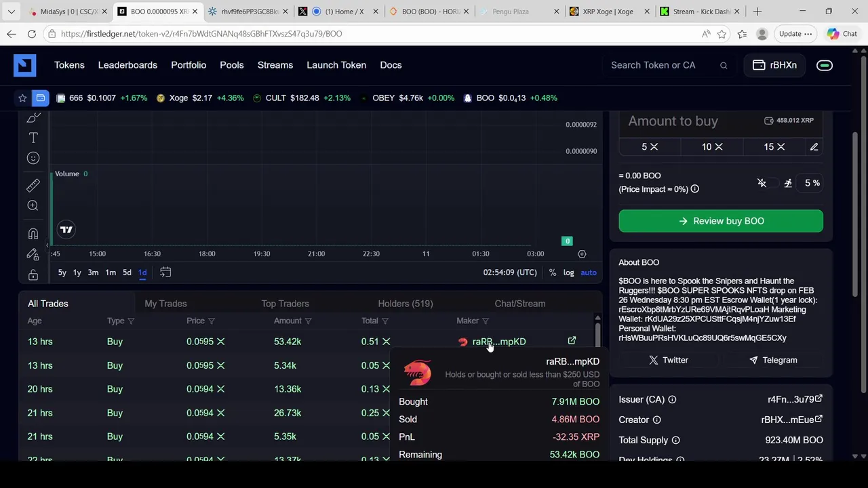The height and width of the screenshot is (488, 868).
Task: Open the go-to-date calendar icon
Action: (x=165, y=272)
